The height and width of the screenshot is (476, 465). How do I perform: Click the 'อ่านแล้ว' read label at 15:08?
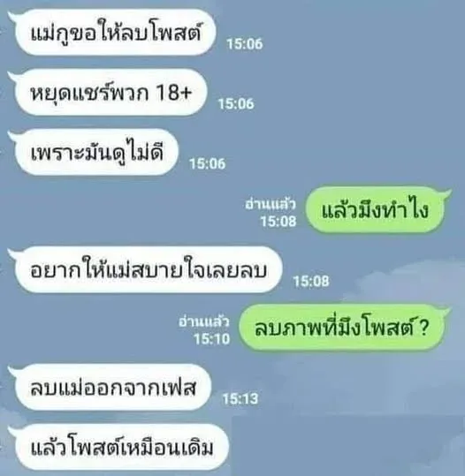pos(271,205)
